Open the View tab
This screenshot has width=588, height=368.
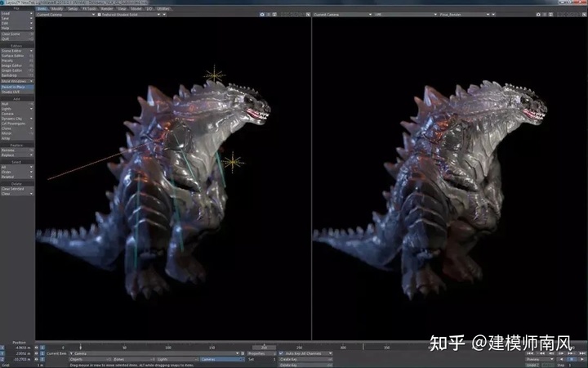[x=122, y=9]
